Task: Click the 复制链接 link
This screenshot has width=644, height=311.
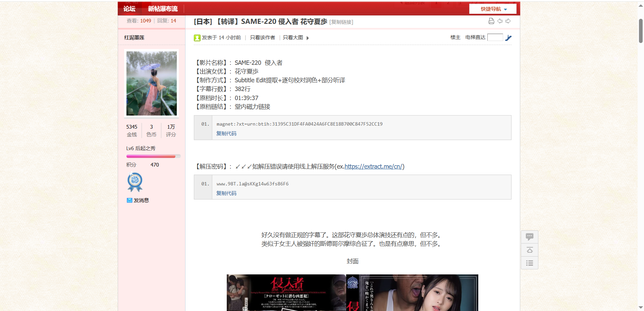Action: (x=341, y=22)
